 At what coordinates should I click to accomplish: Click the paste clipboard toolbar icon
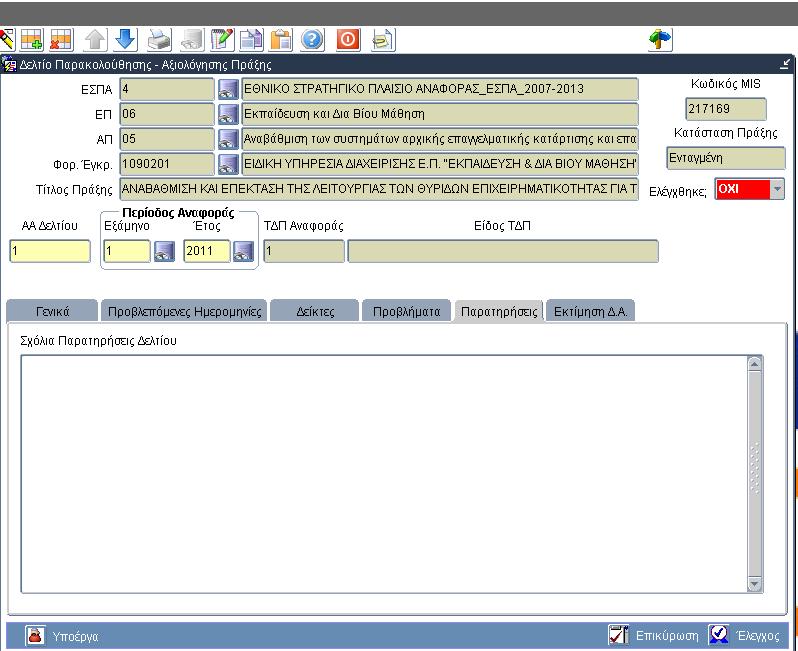point(280,39)
